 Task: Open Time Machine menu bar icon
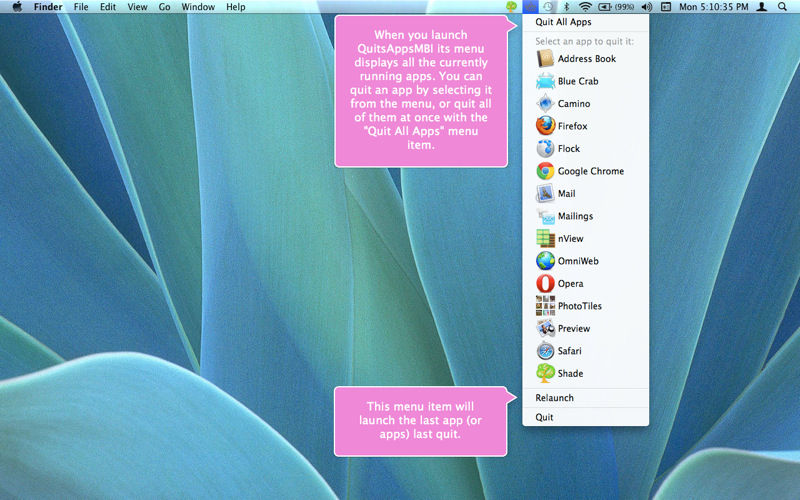click(x=548, y=7)
